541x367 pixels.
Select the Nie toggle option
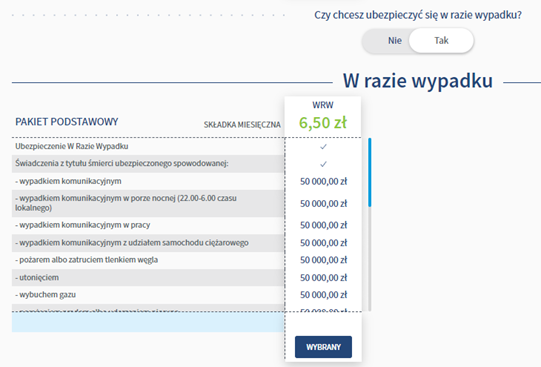(395, 41)
